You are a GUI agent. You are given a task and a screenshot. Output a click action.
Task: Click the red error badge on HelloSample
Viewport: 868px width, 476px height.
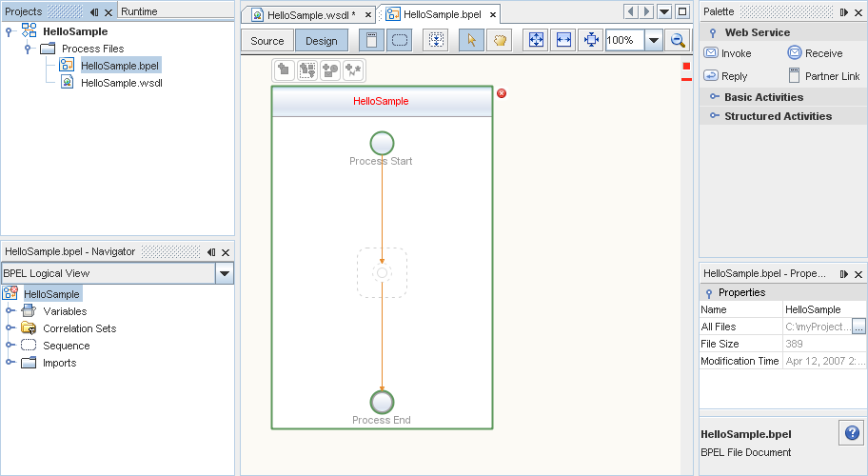502,93
